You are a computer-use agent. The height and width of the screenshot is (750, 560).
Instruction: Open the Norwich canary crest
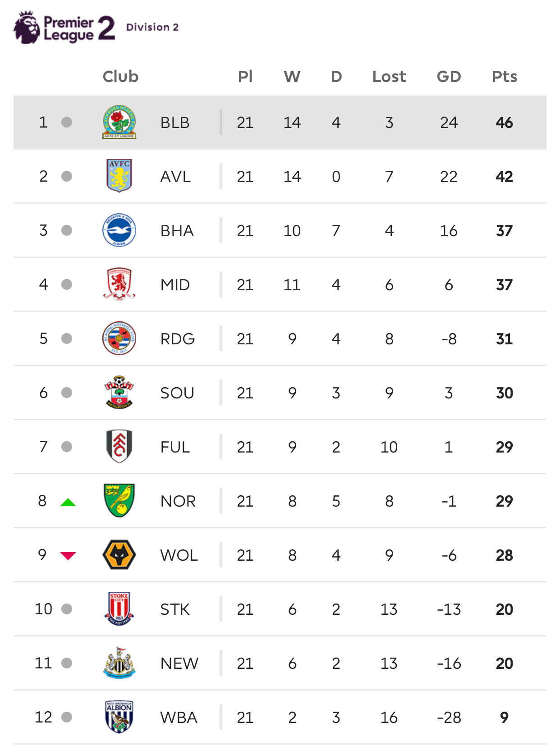coord(119,501)
